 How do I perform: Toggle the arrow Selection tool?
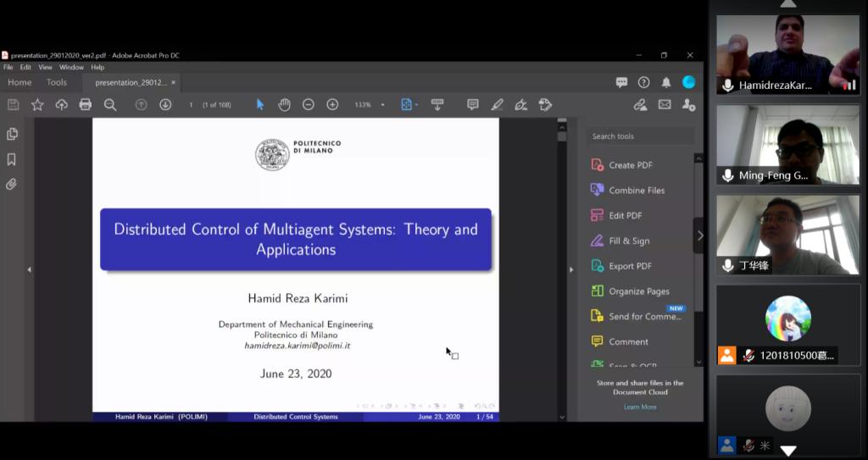pos(260,104)
